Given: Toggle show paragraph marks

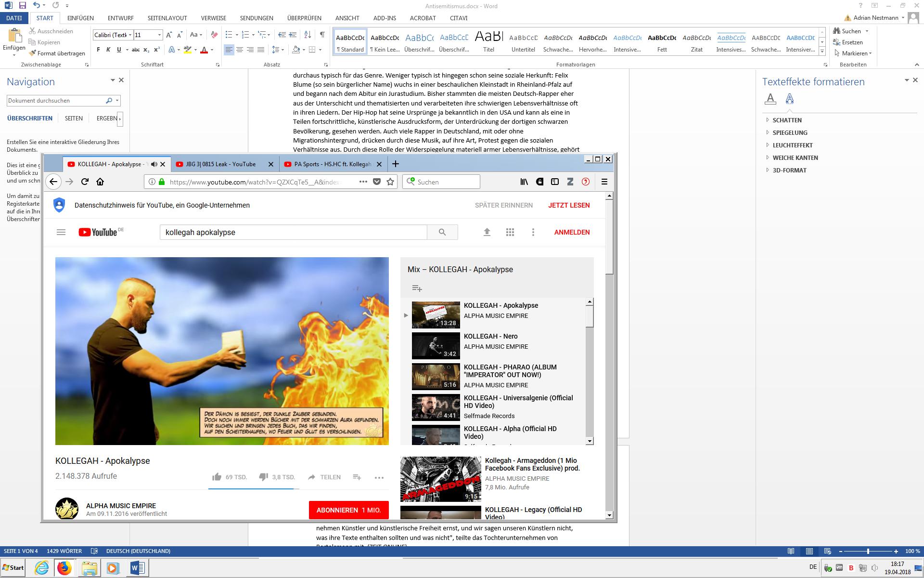Looking at the screenshot, I should tap(322, 35).
